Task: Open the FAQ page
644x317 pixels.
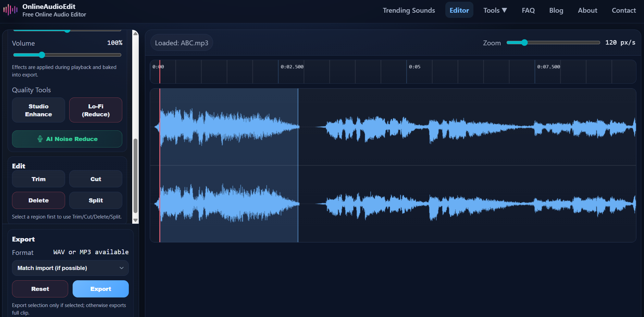Action: [x=528, y=10]
